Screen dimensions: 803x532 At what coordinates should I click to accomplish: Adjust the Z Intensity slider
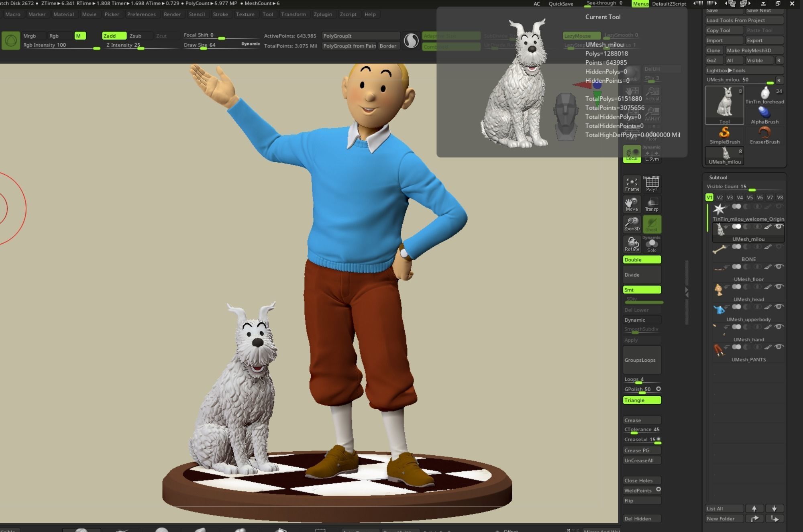140,48
